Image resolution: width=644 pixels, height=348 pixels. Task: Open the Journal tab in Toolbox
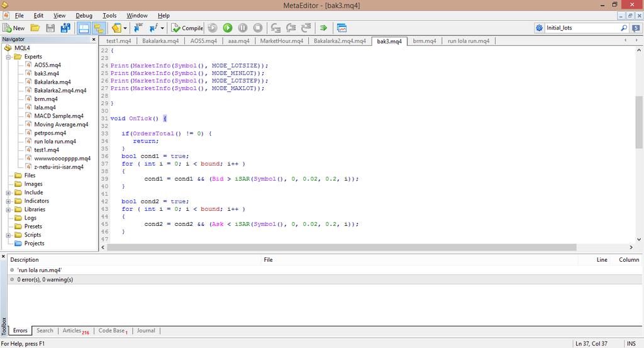[x=146, y=331]
